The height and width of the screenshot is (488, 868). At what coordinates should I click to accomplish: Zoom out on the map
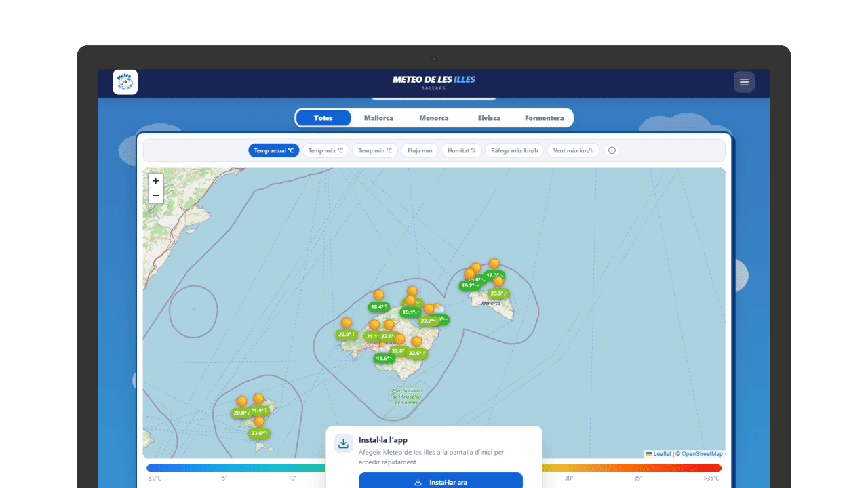point(156,196)
